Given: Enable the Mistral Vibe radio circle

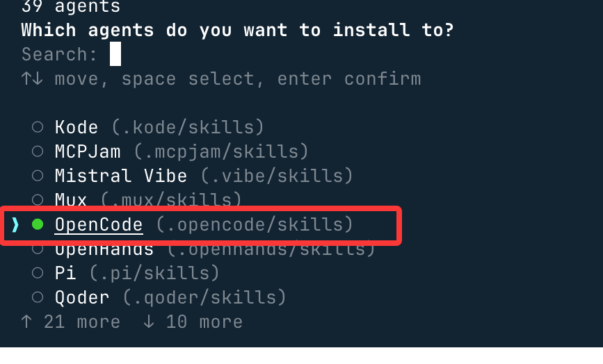Looking at the screenshot, I should (x=38, y=176).
